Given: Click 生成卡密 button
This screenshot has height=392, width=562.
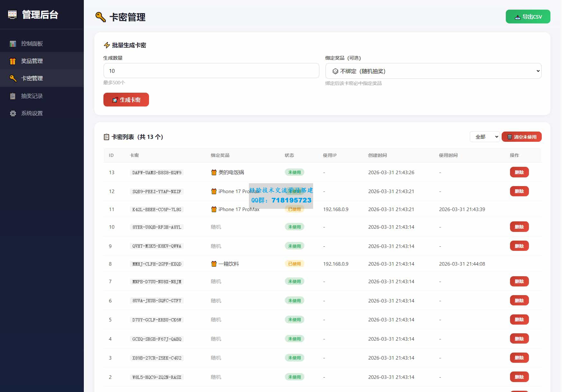Looking at the screenshot, I should [x=126, y=100].
